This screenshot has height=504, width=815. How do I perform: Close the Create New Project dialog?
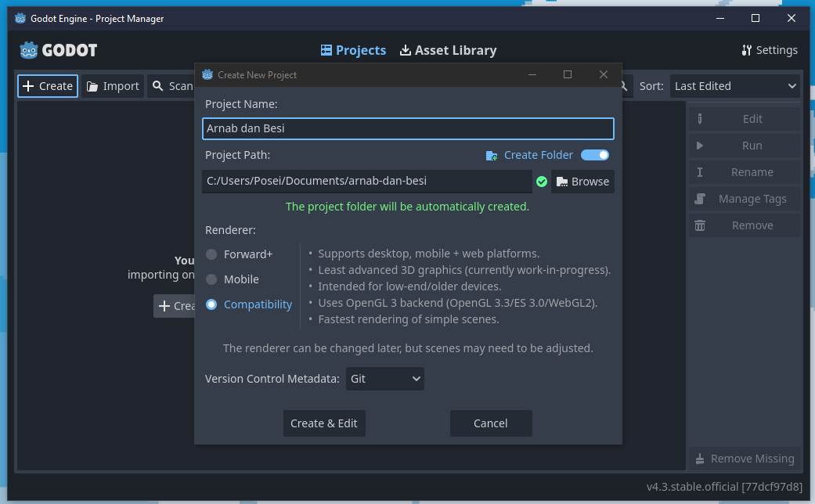point(604,75)
